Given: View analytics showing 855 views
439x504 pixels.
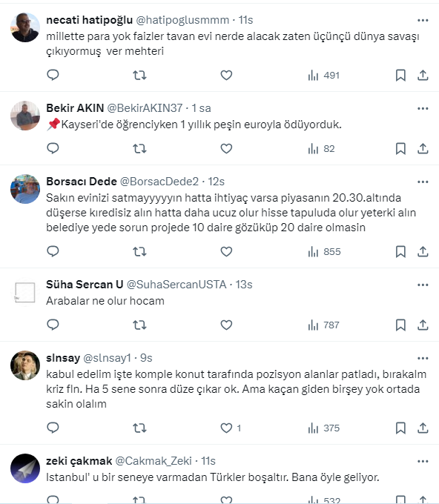Looking at the screenshot, I should pyautogui.click(x=324, y=252).
